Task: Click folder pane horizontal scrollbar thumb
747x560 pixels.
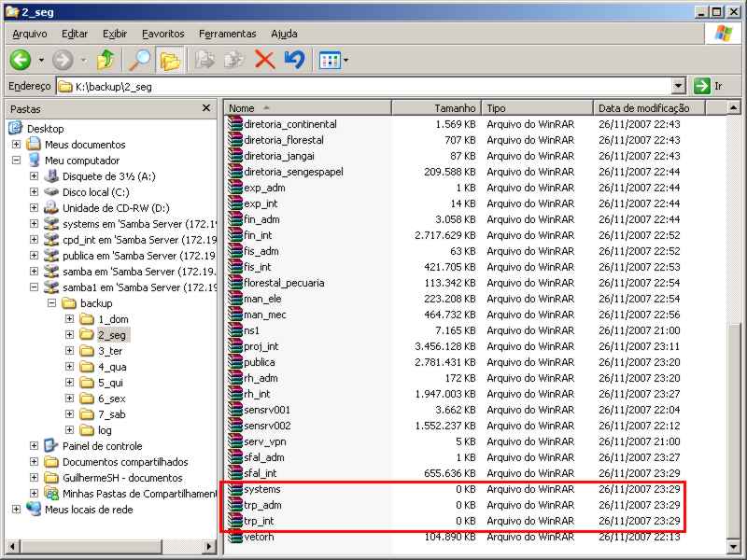Action: [91, 546]
